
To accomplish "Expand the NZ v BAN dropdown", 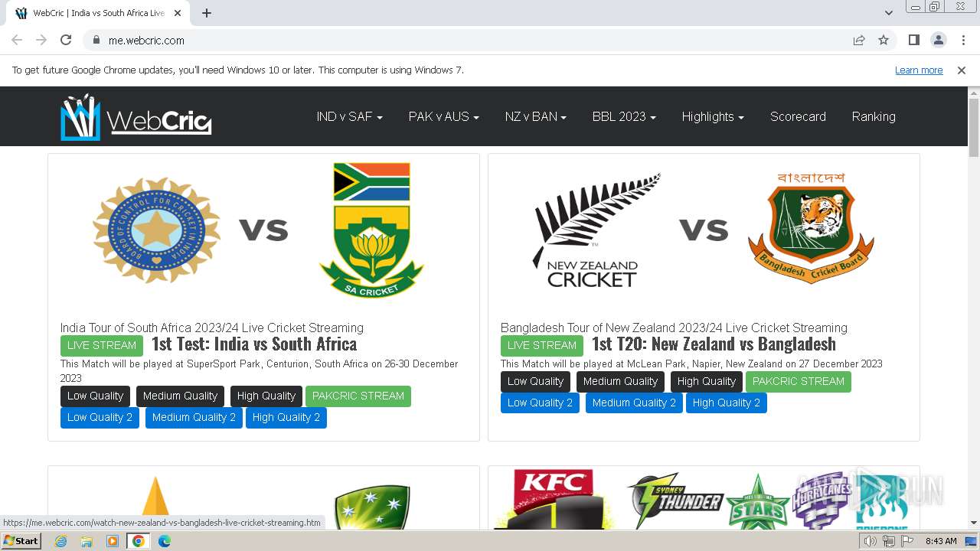I will coord(535,116).
